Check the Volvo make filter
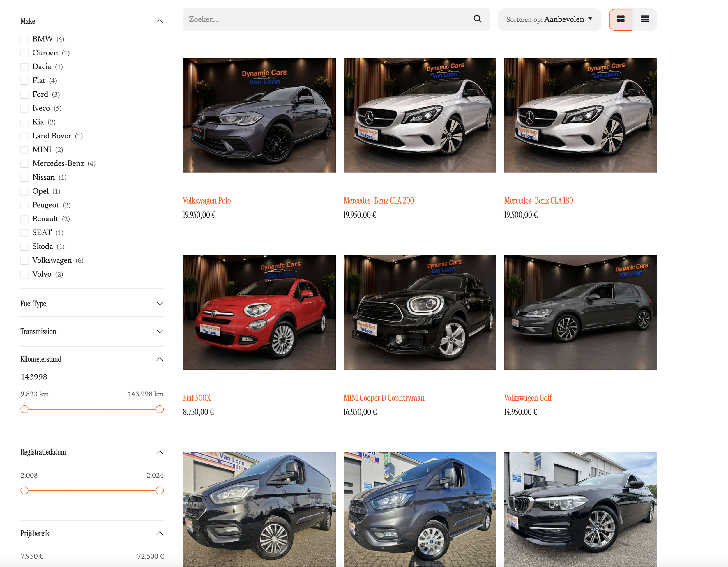The image size is (728, 567). [24, 275]
